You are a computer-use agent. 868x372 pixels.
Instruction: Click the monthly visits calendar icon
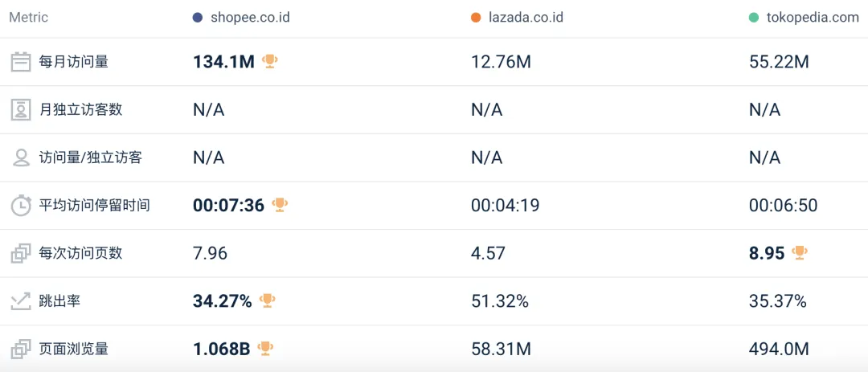[21, 62]
